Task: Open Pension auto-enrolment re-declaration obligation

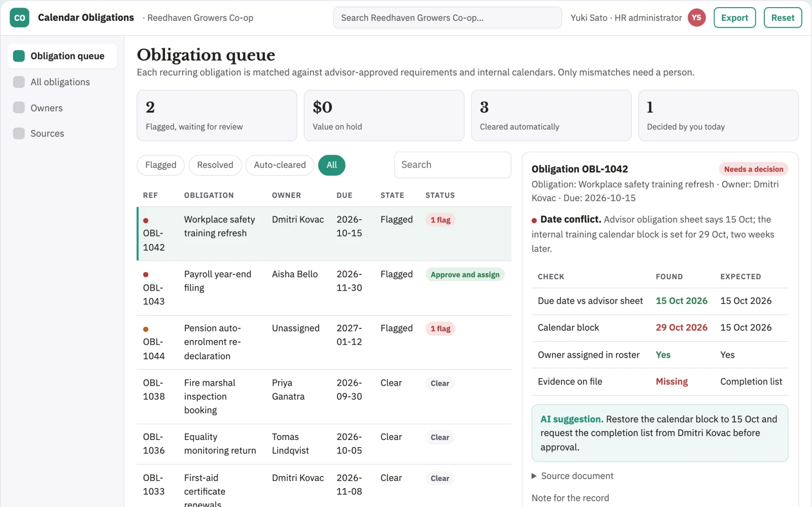Action: (324, 342)
